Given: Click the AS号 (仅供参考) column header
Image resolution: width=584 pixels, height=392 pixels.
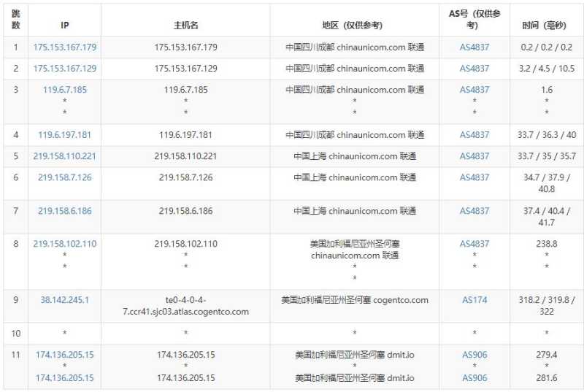Looking at the screenshot, I should [x=474, y=20].
